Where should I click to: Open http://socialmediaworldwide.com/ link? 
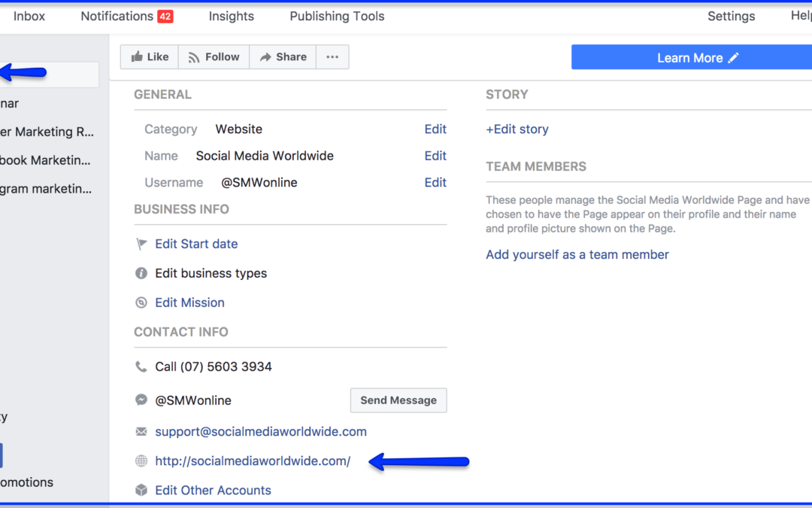[x=253, y=461]
